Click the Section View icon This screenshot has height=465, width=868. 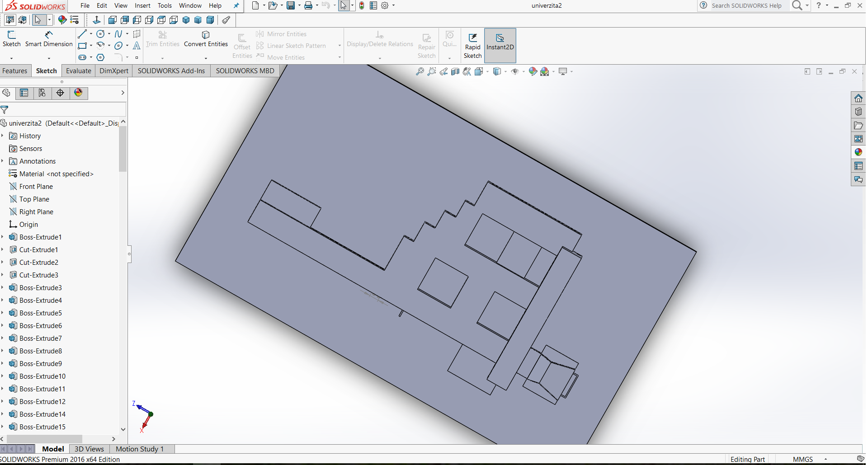tap(455, 71)
